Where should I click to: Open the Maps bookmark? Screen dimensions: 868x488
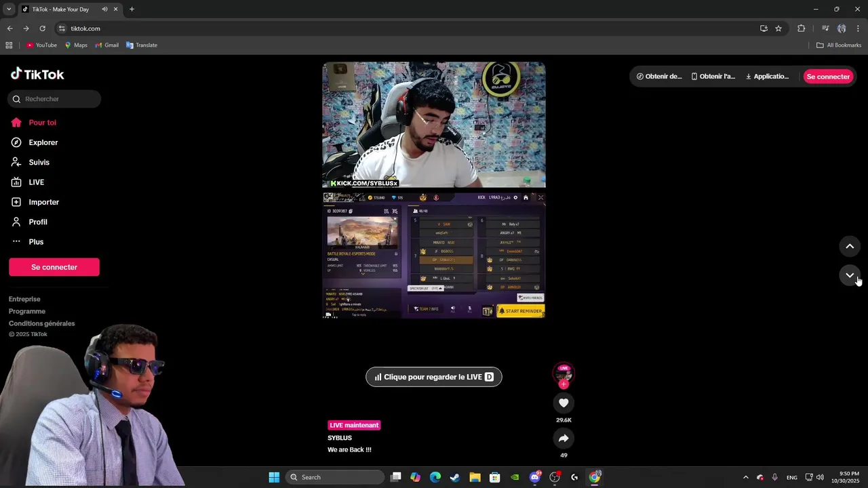coord(76,45)
